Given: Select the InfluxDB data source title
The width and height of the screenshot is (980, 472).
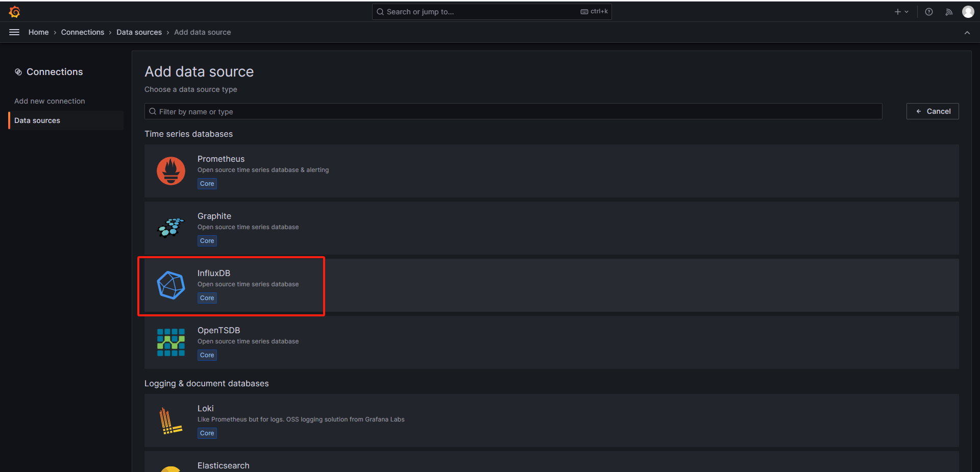Looking at the screenshot, I should 214,273.
